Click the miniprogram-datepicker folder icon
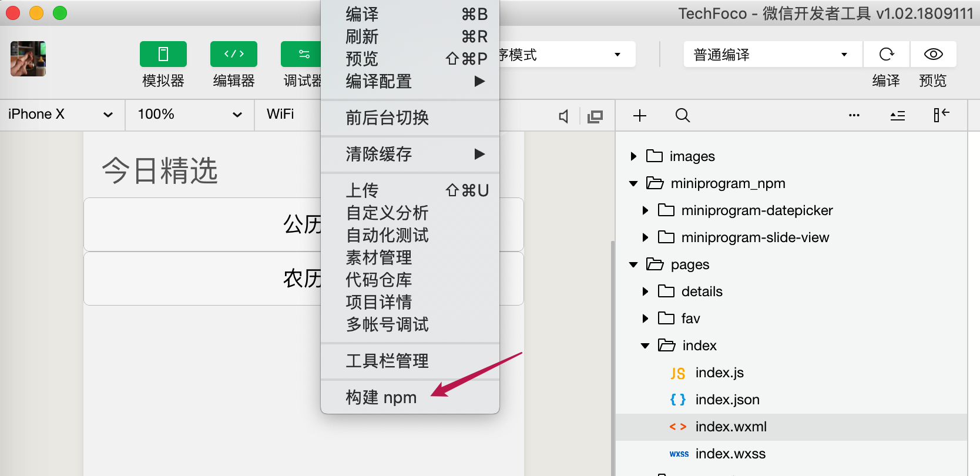Viewport: 980px width, 476px height. pos(666,210)
